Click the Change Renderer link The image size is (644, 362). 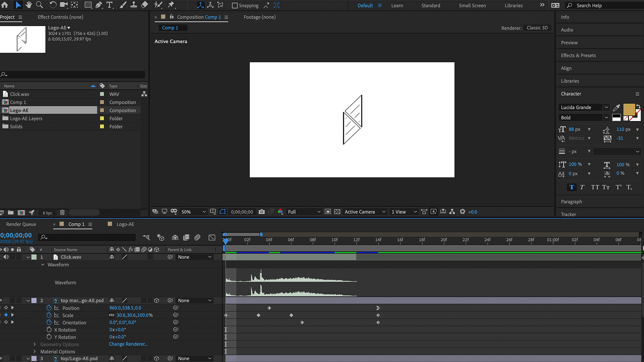click(x=128, y=344)
